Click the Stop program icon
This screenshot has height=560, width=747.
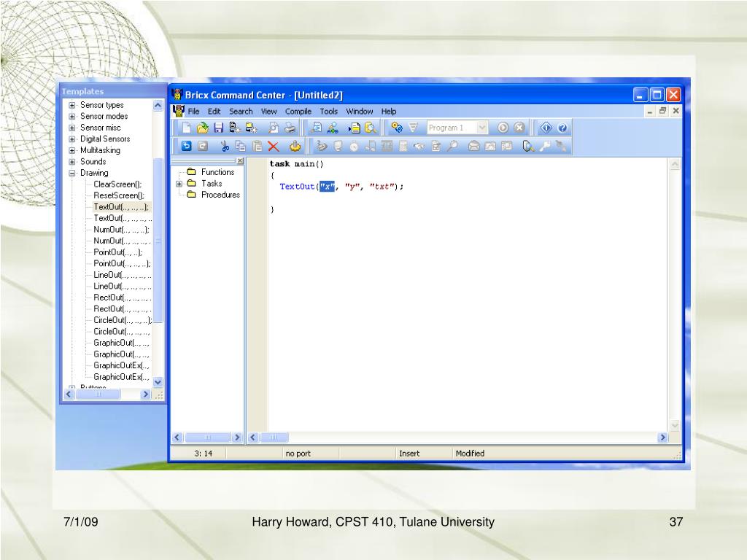click(519, 128)
